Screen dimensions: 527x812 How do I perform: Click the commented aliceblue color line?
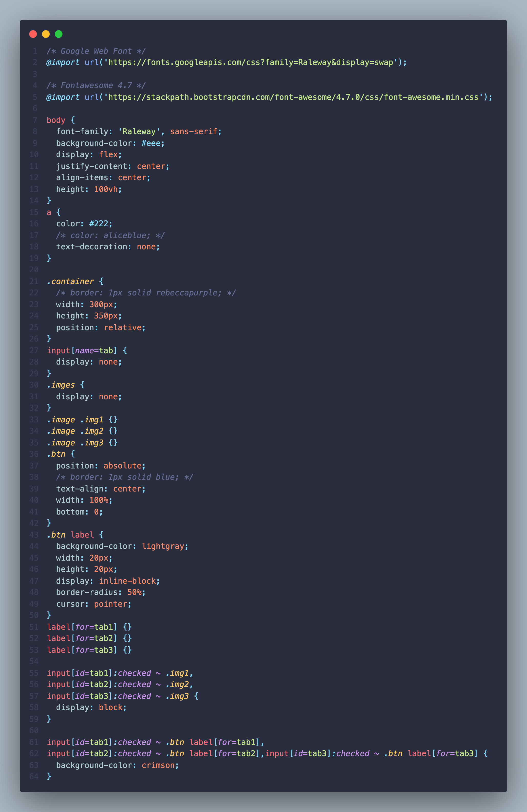110,236
